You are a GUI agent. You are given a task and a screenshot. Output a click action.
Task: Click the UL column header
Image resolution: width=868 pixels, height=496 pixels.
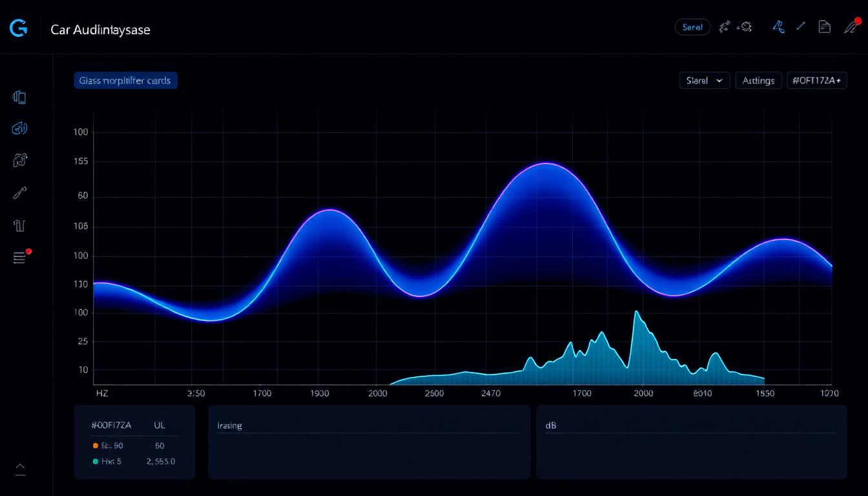click(160, 425)
